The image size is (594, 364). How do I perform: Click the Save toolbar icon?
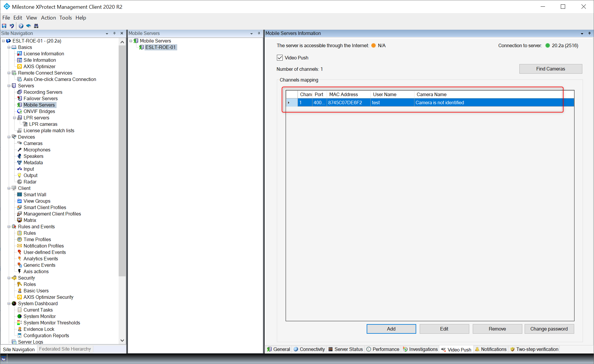4,26
